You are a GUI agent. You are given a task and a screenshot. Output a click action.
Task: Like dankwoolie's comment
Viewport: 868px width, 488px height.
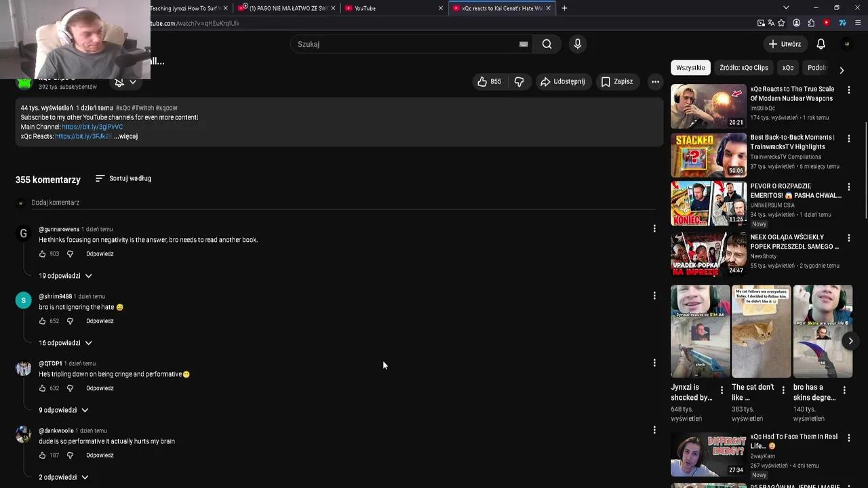(42, 455)
